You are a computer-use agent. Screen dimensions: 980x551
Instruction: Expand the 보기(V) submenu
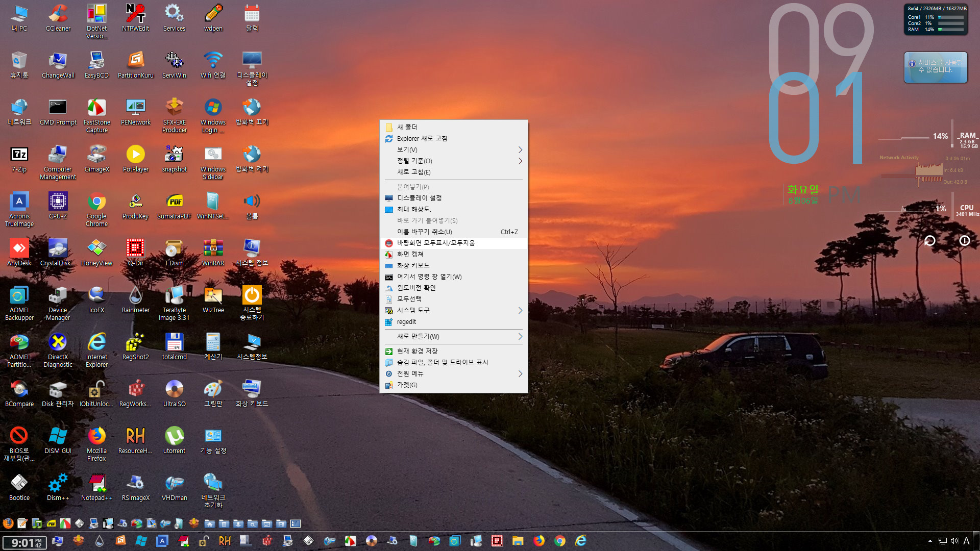454,149
